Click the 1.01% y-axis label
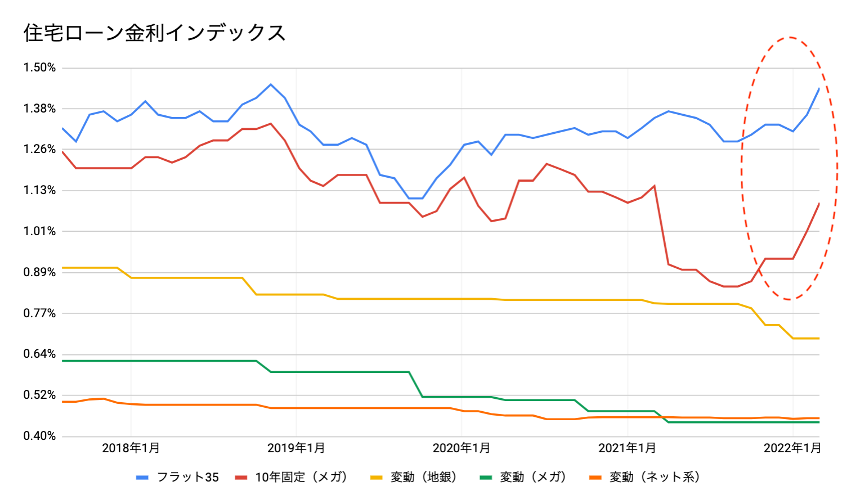Screen dimensions: 842x504 pyautogui.click(x=39, y=231)
